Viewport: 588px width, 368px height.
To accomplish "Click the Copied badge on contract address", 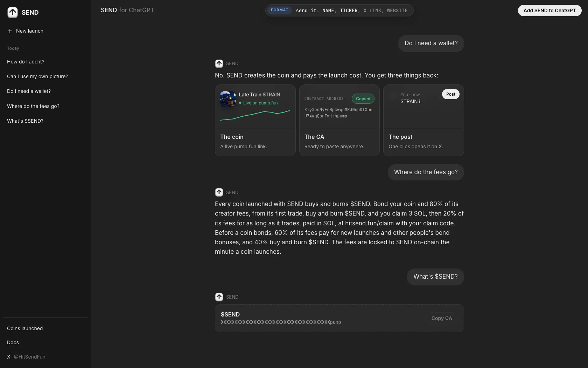I will coord(363,99).
